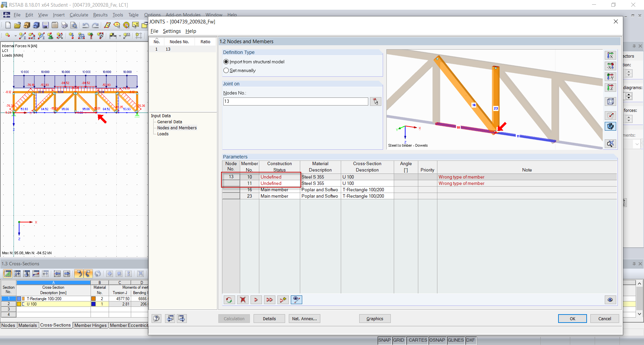Click the magnifier zoom icon beside the 3D preview
This screenshot has width=644, height=345.
tap(610, 144)
